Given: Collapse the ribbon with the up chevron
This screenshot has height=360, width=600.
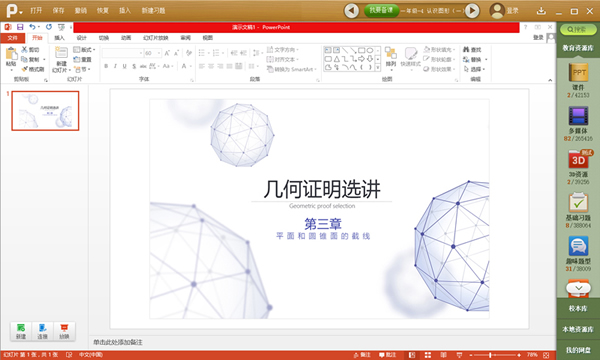Looking at the screenshot, I should point(550,80).
